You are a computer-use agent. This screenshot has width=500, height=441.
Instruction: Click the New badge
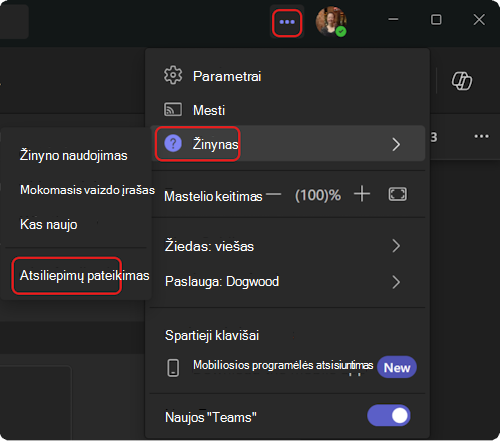coord(397,367)
